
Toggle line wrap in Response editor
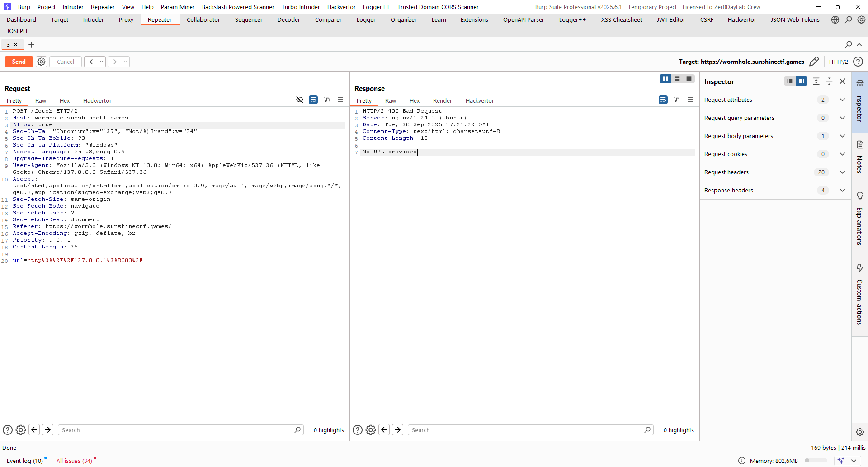point(663,100)
